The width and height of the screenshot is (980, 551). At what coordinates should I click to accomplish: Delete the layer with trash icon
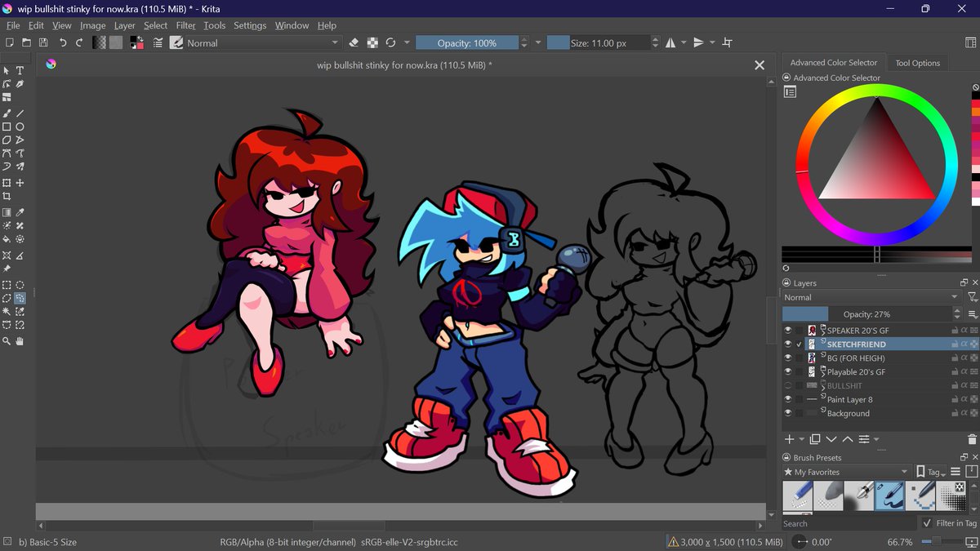point(972,439)
